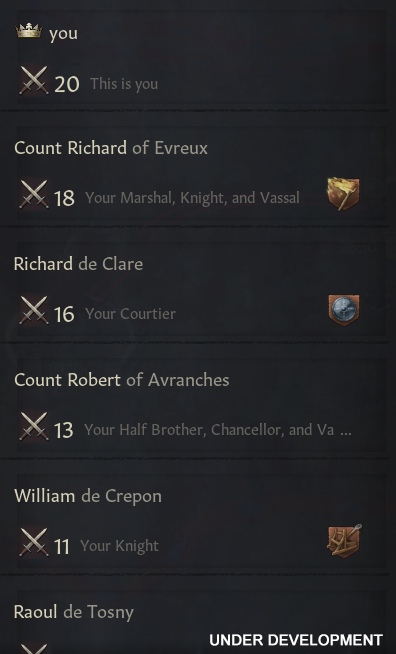396x654 pixels.
Task: Click the crossed swords icon beside 11
Action: click(34, 542)
